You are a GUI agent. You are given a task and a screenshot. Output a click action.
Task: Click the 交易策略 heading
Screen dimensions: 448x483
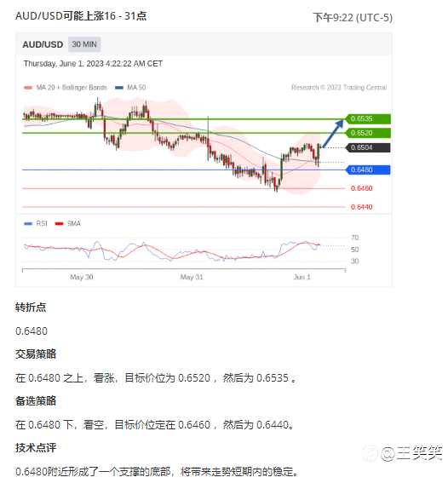tap(36, 354)
